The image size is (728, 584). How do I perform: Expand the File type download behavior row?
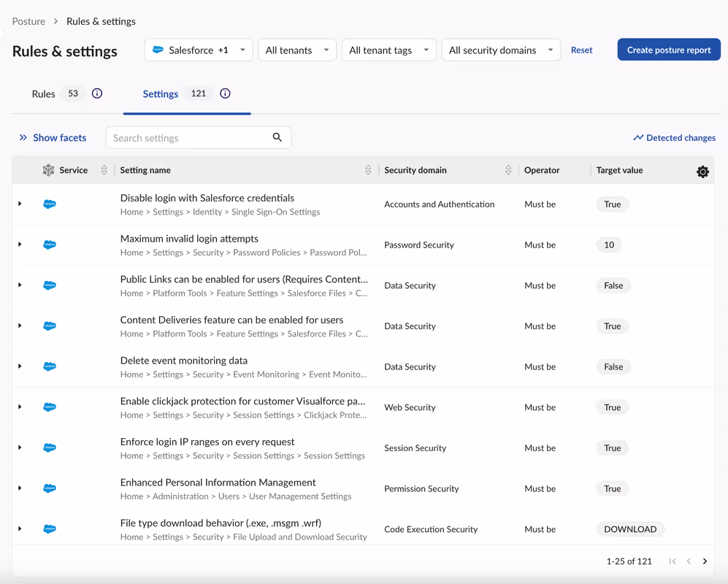(20, 529)
